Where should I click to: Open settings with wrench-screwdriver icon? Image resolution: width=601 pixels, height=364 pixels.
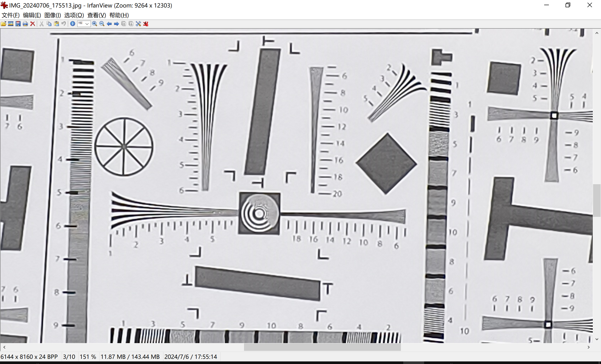[138, 24]
